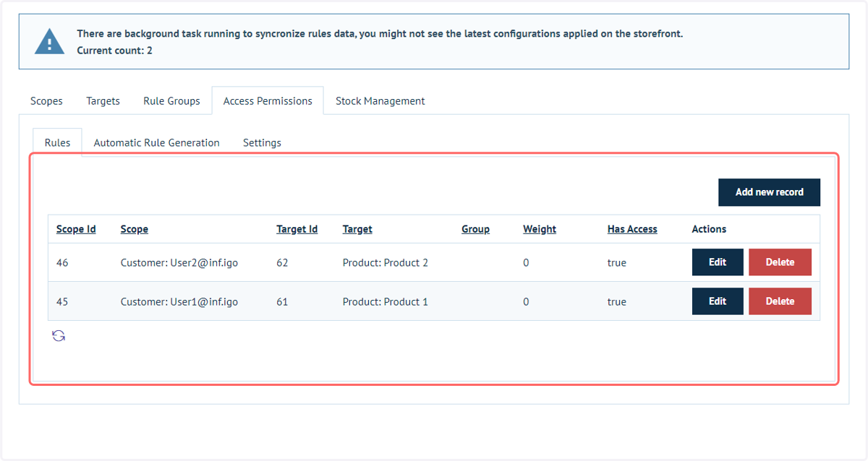Click target id value 62
The width and height of the screenshot is (868, 461).
click(282, 263)
